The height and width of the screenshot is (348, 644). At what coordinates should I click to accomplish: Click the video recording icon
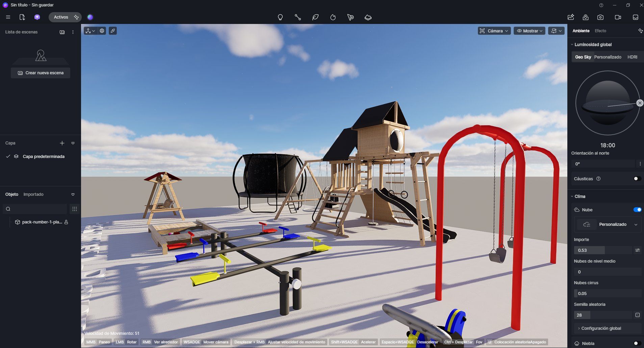(x=618, y=17)
